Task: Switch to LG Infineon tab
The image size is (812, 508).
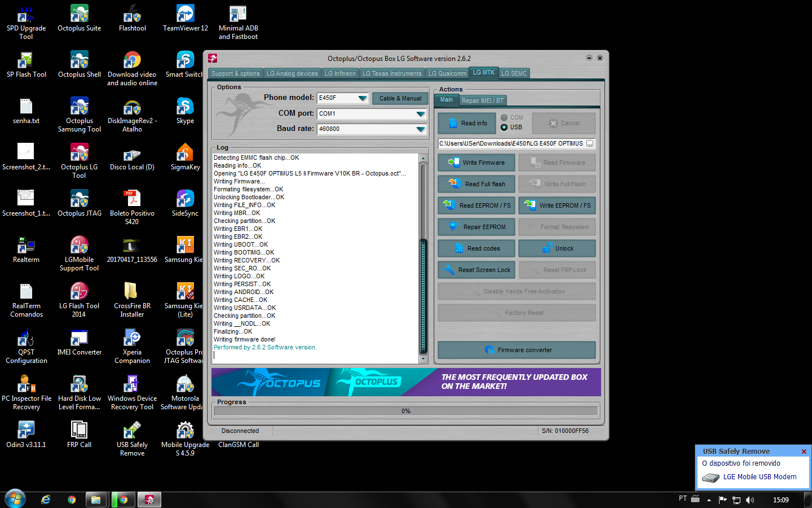Action: (340, 73)
